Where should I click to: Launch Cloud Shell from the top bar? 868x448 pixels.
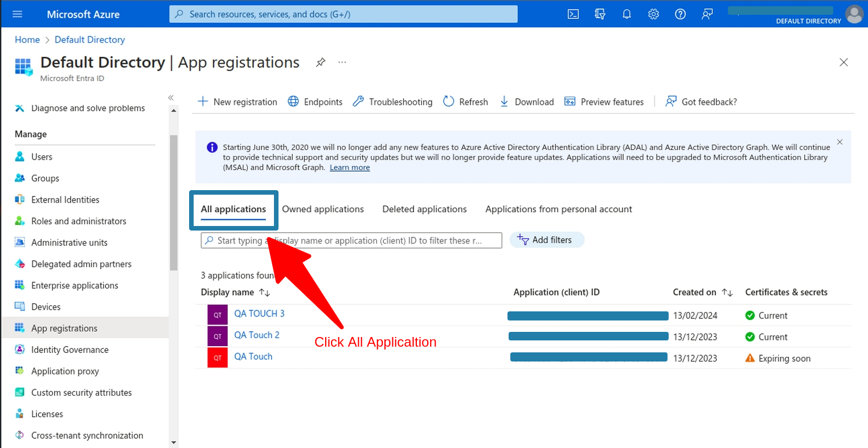(x=574, y=14)
